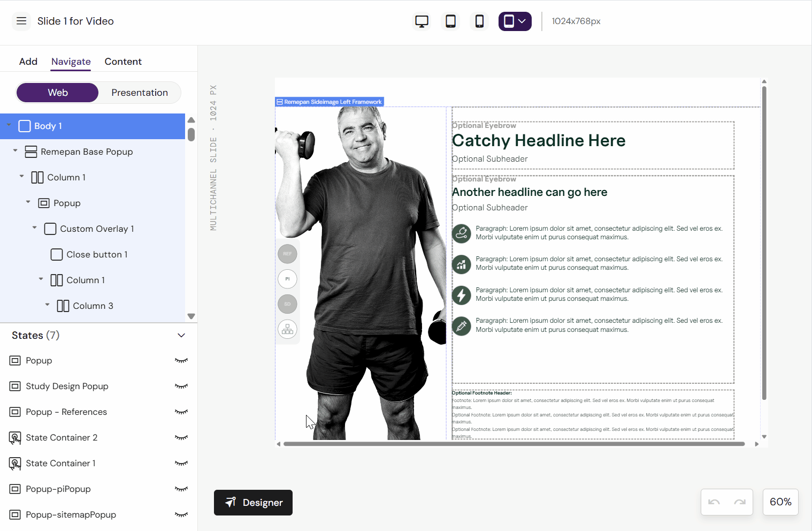Click the undo arrow
Image resolution: width=812 pixels, height=531 pixels.
pyautogui.click(x=714, y=502)
